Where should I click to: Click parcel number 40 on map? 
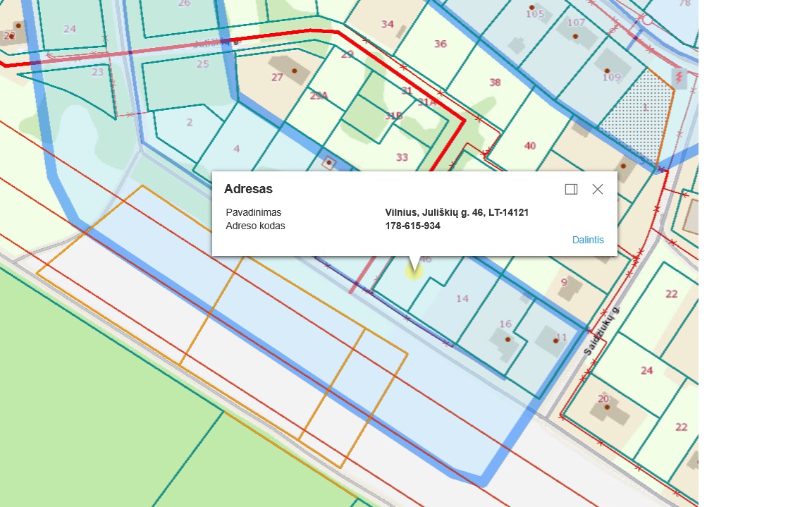(x=530, y=146)
